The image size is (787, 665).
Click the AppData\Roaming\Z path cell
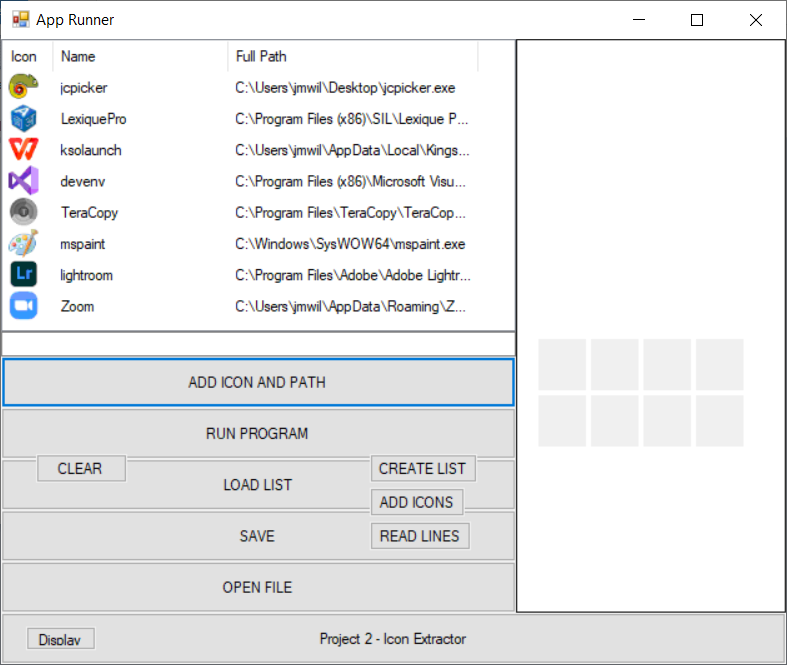click(350, 306)
